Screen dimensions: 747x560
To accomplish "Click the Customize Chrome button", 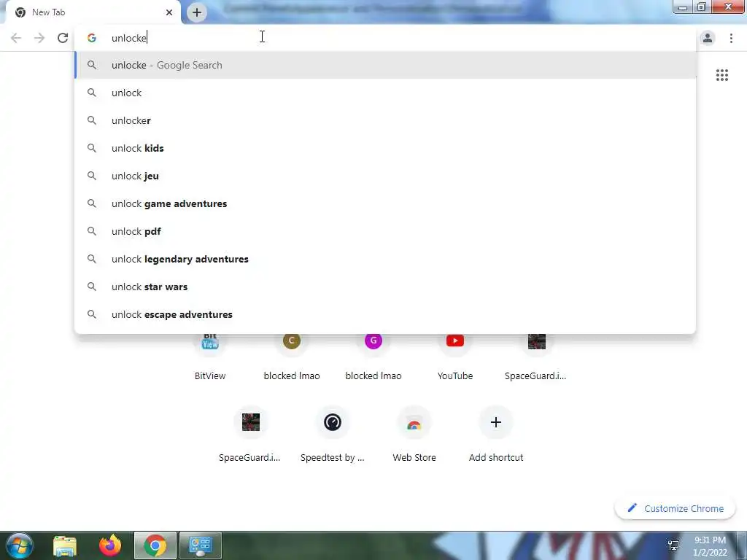I will coord(675,508).
